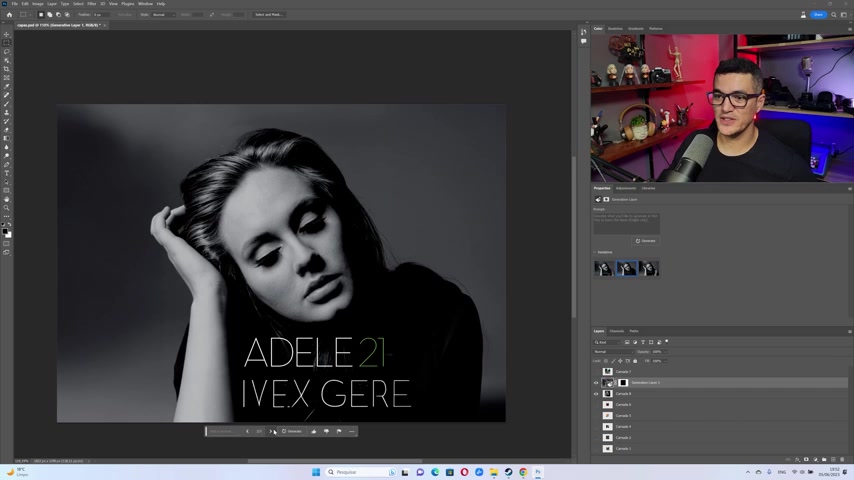854x480 pixels.
Task: Click the delete layer trash icon
Action: click(x=842, y=459)
